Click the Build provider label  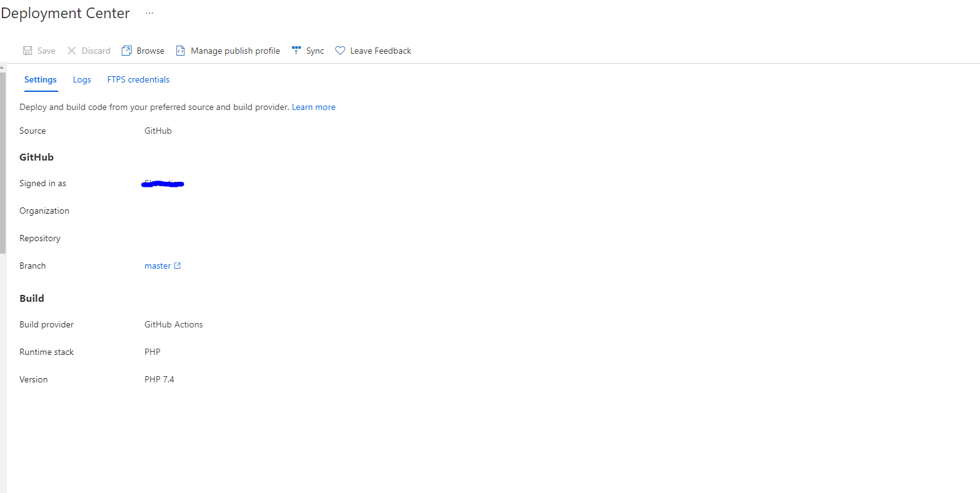click(46, 324)
